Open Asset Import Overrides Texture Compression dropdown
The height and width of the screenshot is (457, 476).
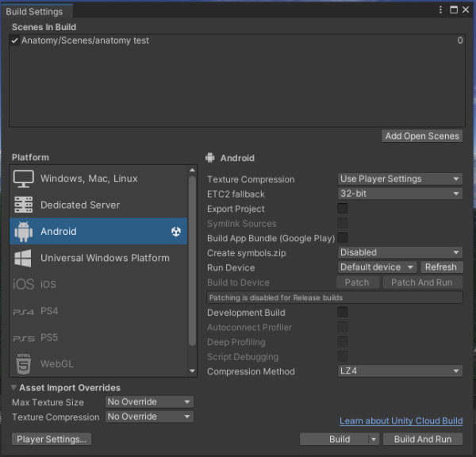pos(150,417)
